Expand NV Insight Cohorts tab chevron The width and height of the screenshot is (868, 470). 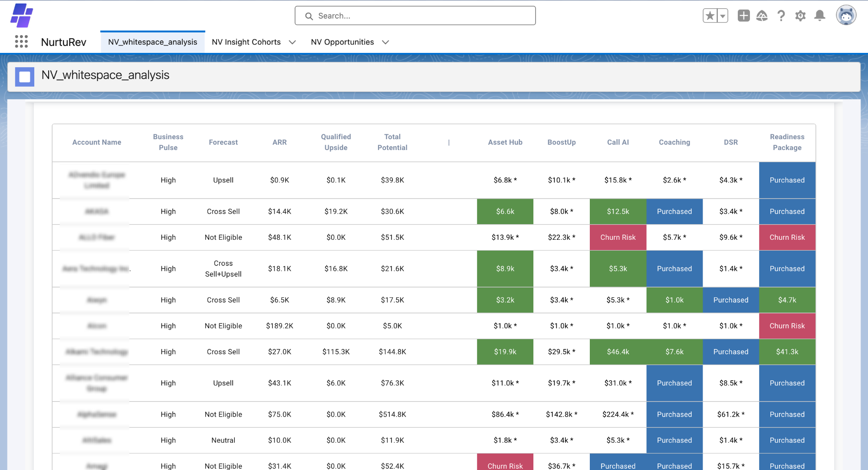pyautogui.click(x=293, y=42)
